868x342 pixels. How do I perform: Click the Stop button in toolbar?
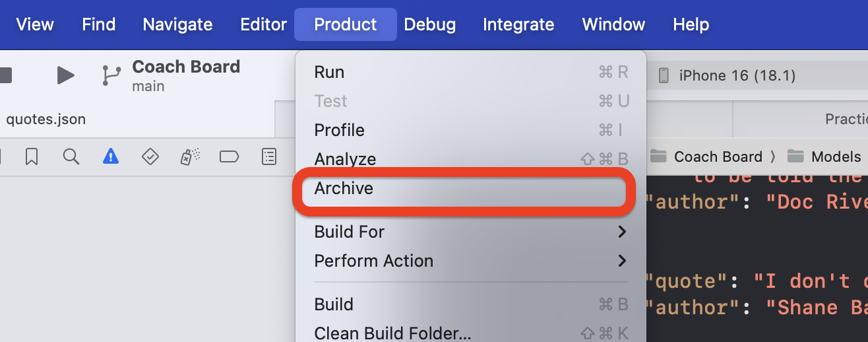point(5,75)
